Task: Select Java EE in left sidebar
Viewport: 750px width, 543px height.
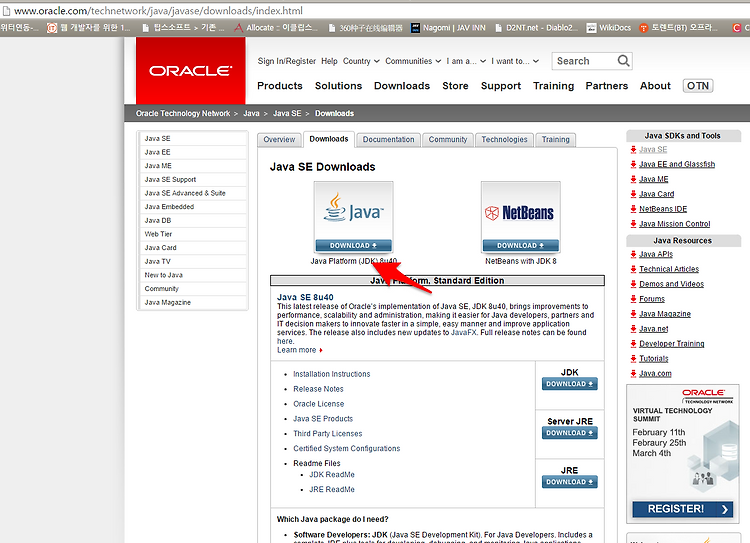Action: coord(193,152)
